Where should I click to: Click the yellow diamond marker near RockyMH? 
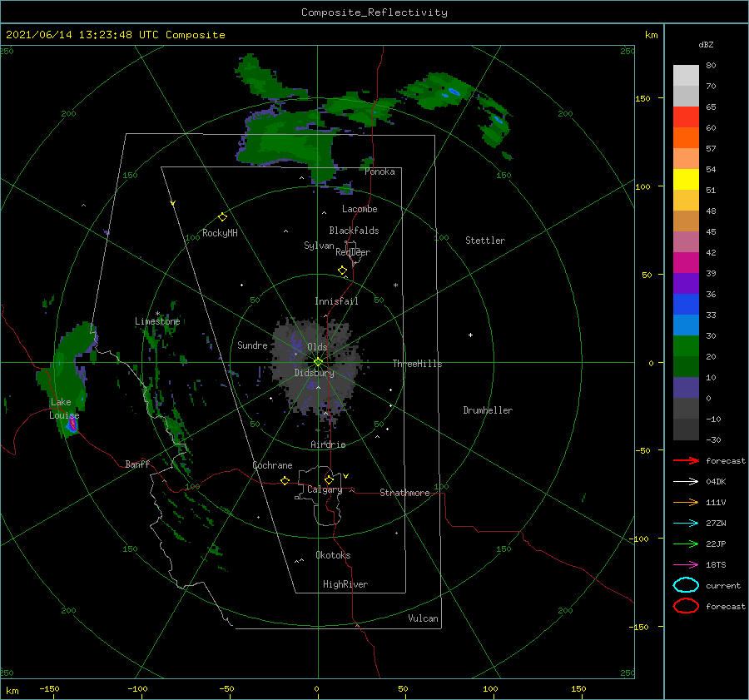coord(222,217)
